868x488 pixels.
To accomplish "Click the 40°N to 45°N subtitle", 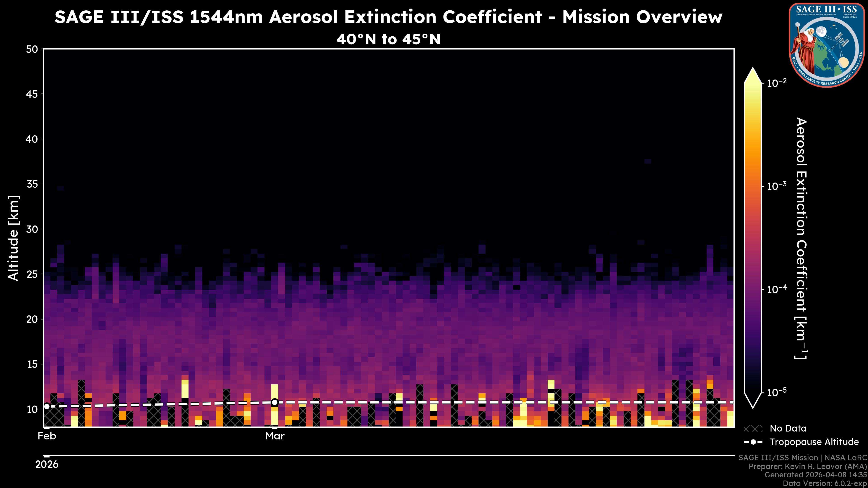I will tap(388, 39).
